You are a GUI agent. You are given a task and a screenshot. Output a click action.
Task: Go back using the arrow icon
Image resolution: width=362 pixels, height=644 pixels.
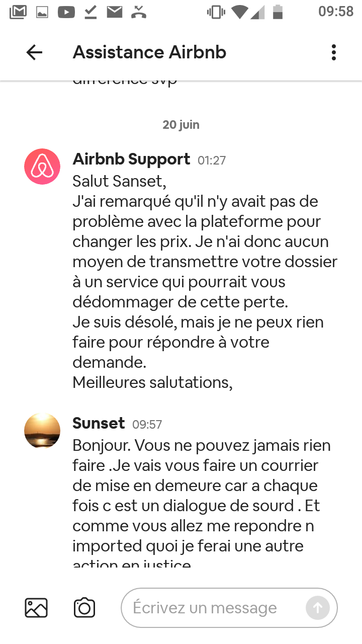coord(34,52)
